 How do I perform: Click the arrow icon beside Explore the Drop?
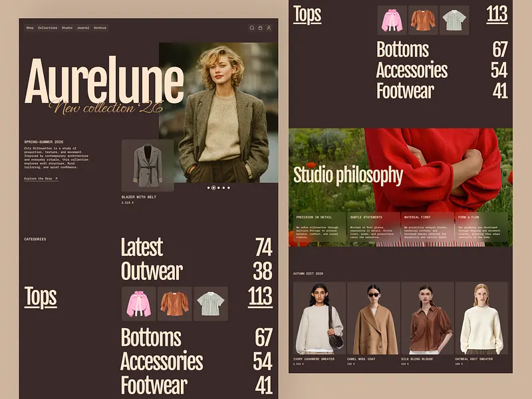tap(56, 179)
